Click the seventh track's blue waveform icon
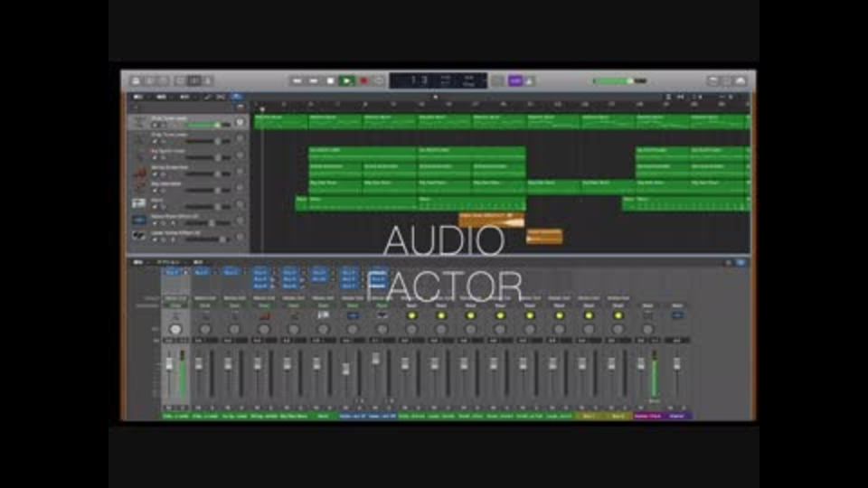Image resolution: width=868 pixels, height=488 pixels. click(139, 220)
